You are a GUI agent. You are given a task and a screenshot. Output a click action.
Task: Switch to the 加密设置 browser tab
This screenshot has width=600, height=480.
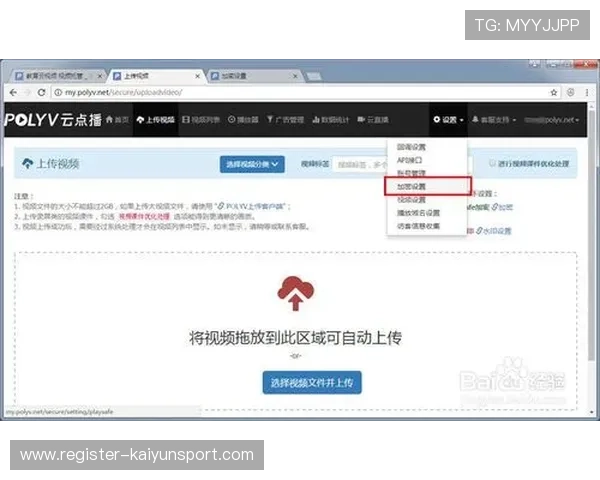click(x=253, y=76)
